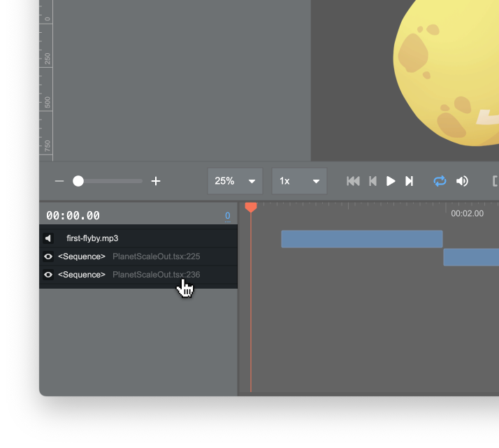Step back one frame
The height and width of the screenshot is (448, 499).
pos(373,181)
